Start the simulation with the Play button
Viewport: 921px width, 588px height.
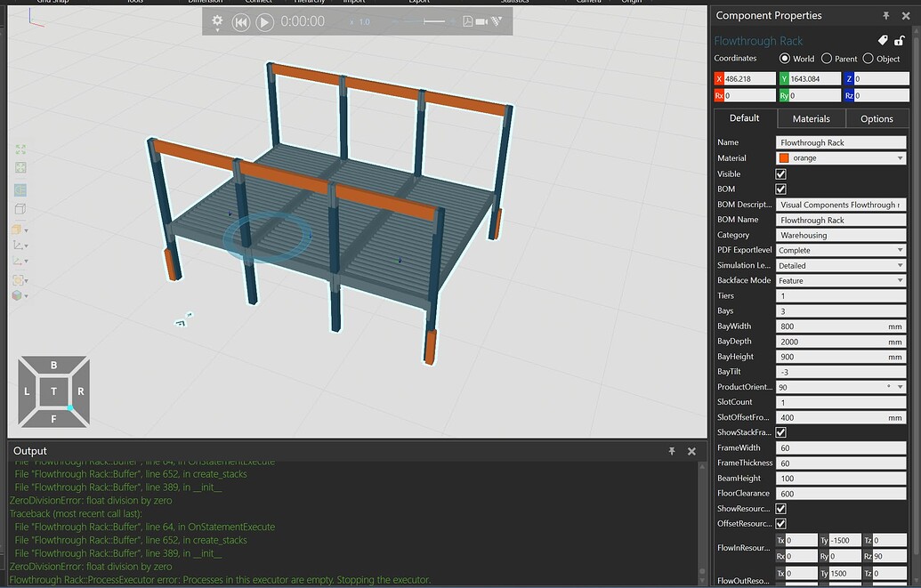[264, 22]
